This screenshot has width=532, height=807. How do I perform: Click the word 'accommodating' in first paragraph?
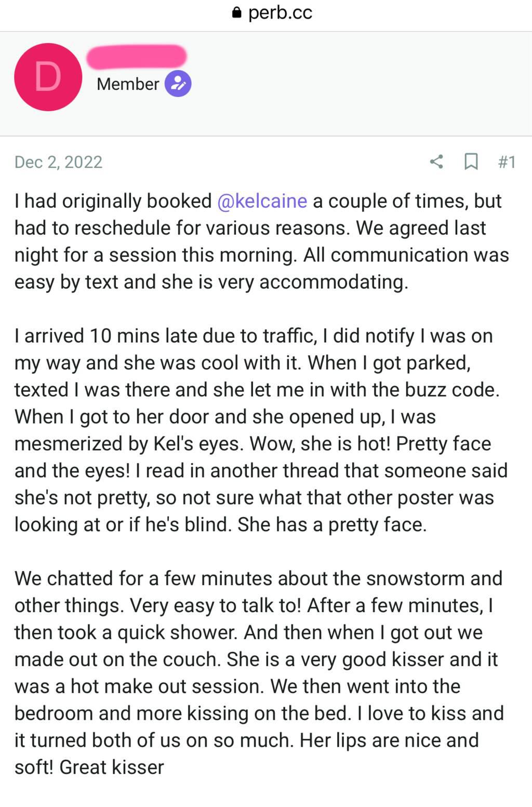click(x=334, y=282)
